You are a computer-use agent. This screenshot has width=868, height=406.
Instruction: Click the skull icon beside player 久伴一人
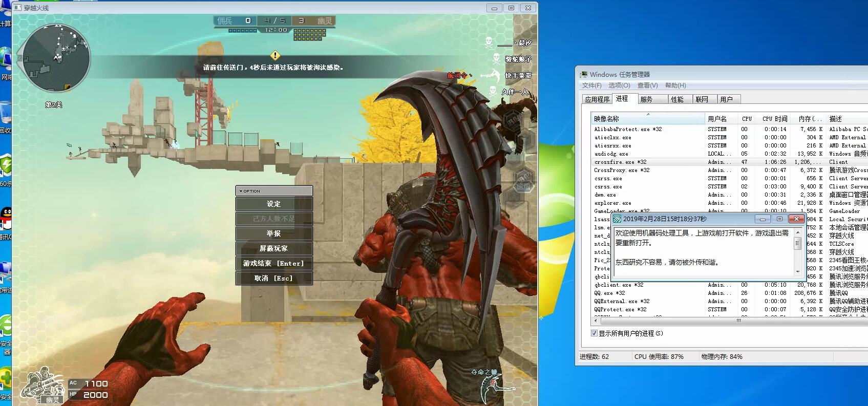click(493, 91)
